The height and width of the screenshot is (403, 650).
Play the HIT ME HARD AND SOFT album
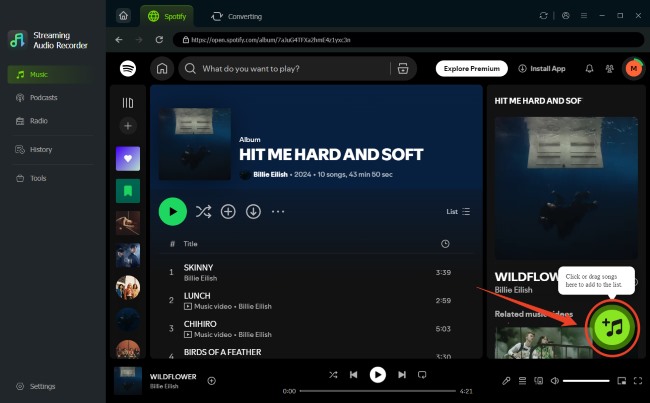tap(172, 211)
